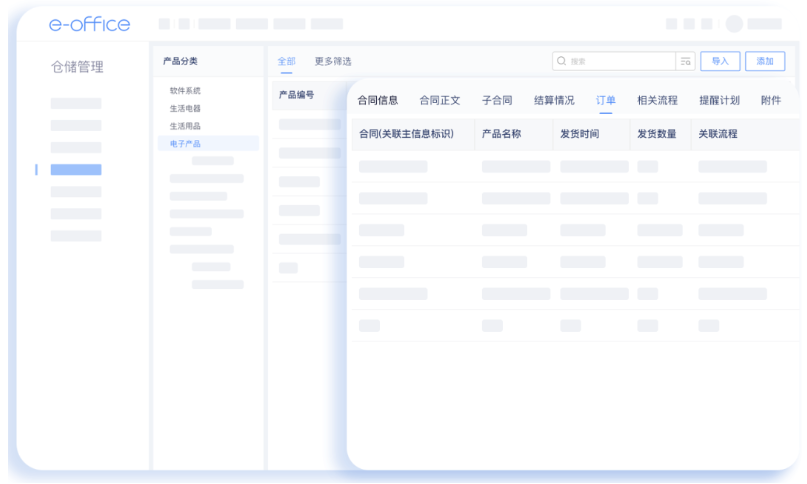Click the 合同(关联主信息标识) column header
The width and height of the screenshot is (807, 484).
pos(407,134)
